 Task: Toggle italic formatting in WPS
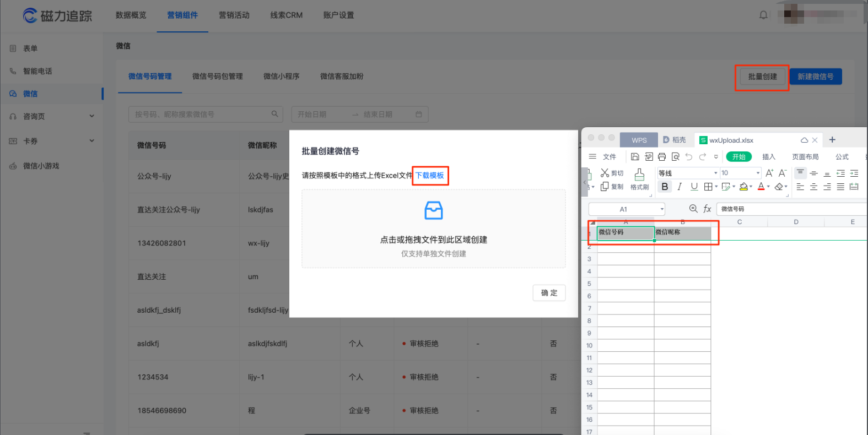680,187
